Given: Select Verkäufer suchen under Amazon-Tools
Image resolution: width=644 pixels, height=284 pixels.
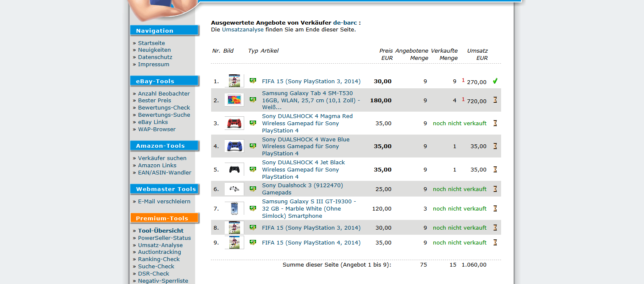Looking at the screenshot, I should pyautogui.click(x=162, y=158).
